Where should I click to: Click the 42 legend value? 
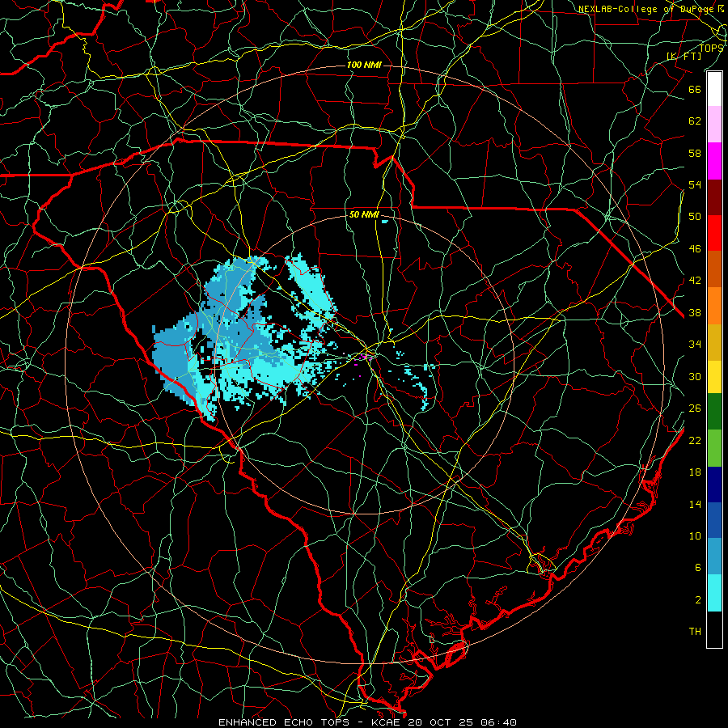coord(695,281)
